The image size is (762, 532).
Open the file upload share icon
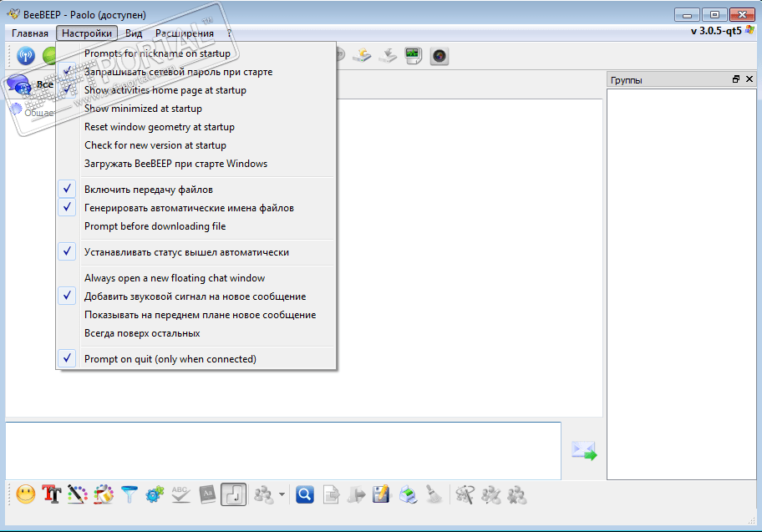[362, 56]
